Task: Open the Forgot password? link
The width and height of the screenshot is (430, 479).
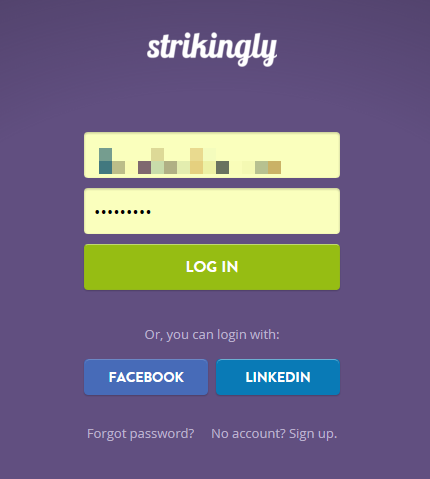Action: 140,434
